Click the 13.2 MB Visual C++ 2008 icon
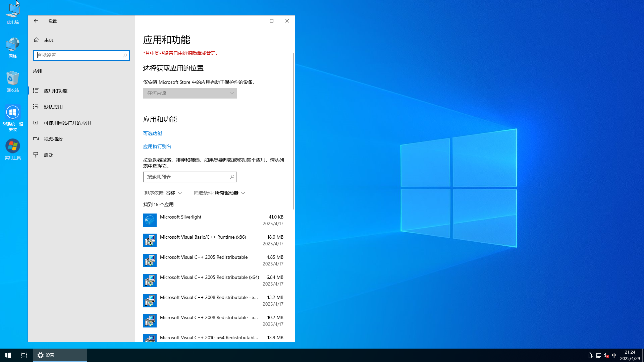The height and width of the screenshot is (362, 644). click(x=150, y=301)
